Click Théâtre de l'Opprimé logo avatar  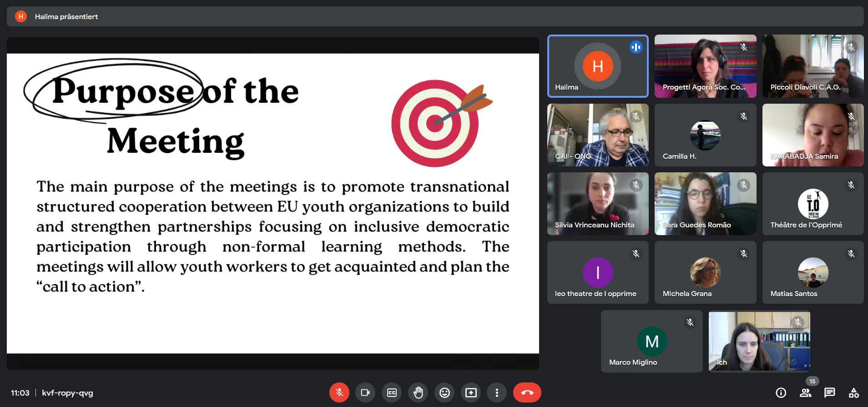tap(813, 204)
